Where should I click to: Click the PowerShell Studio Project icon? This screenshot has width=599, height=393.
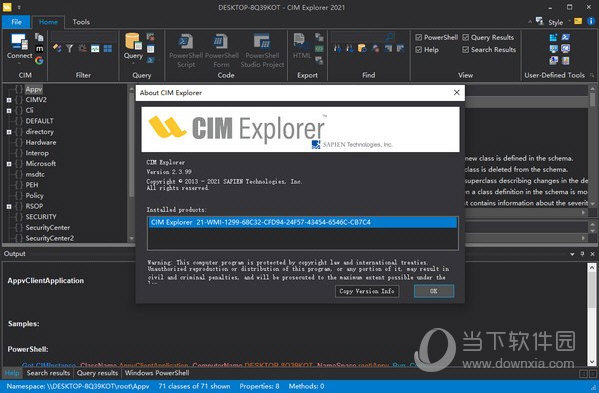coord(262,41)
